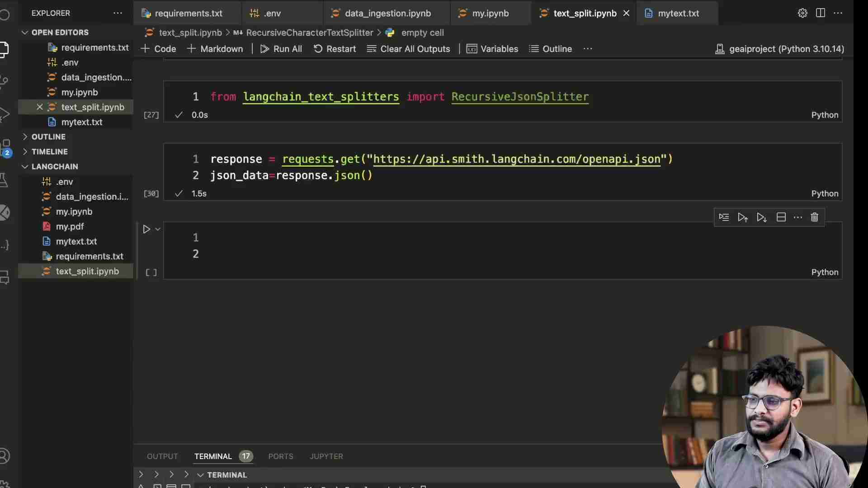The image size is (868, 488).
Task: Open my.pdf in the LANGCHAIN folder
Action: 70,226
